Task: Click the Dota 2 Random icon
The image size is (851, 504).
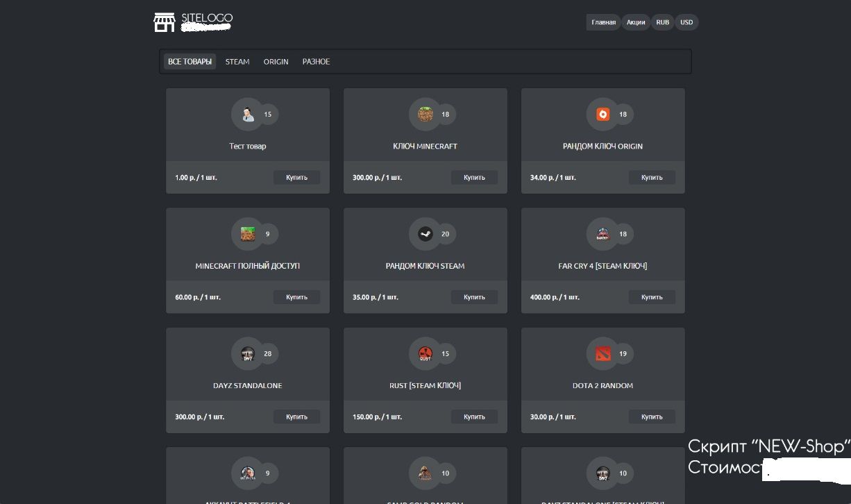Action: click(x=603, y=354)
